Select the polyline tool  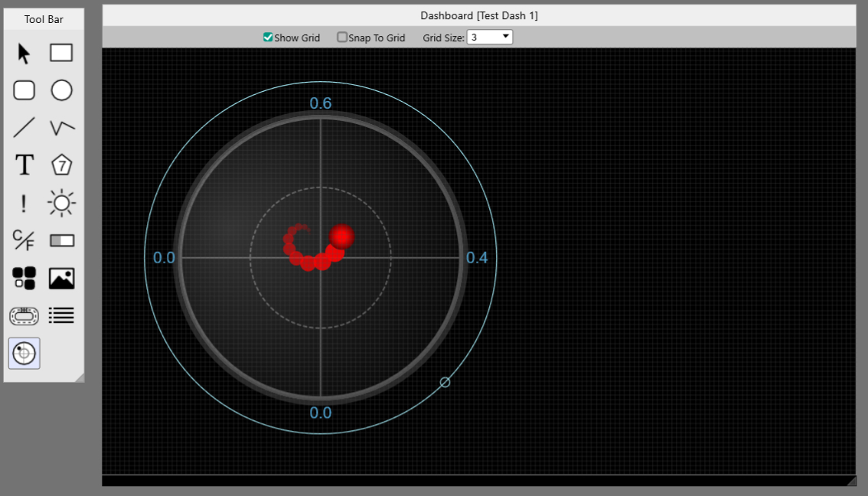(62, 128)
